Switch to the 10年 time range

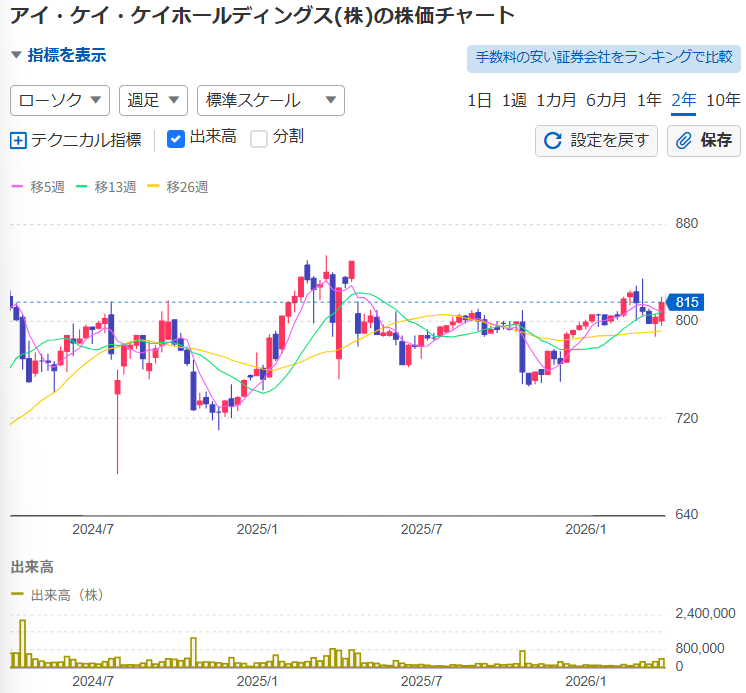(x=723, y=100)
